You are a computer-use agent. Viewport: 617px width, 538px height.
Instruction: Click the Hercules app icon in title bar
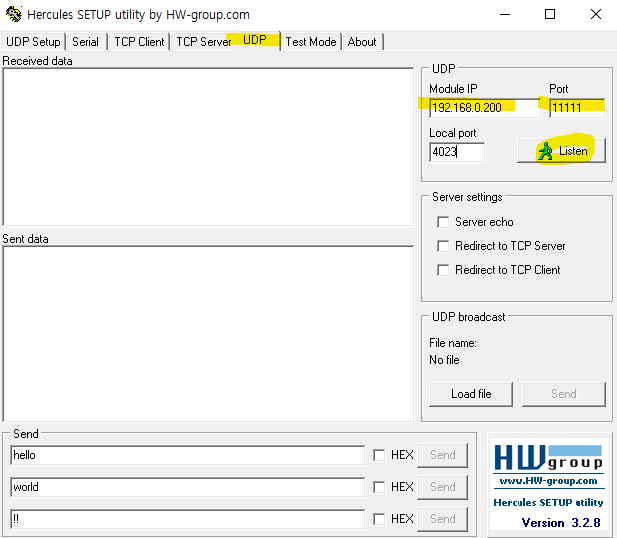tap(13, 14)
